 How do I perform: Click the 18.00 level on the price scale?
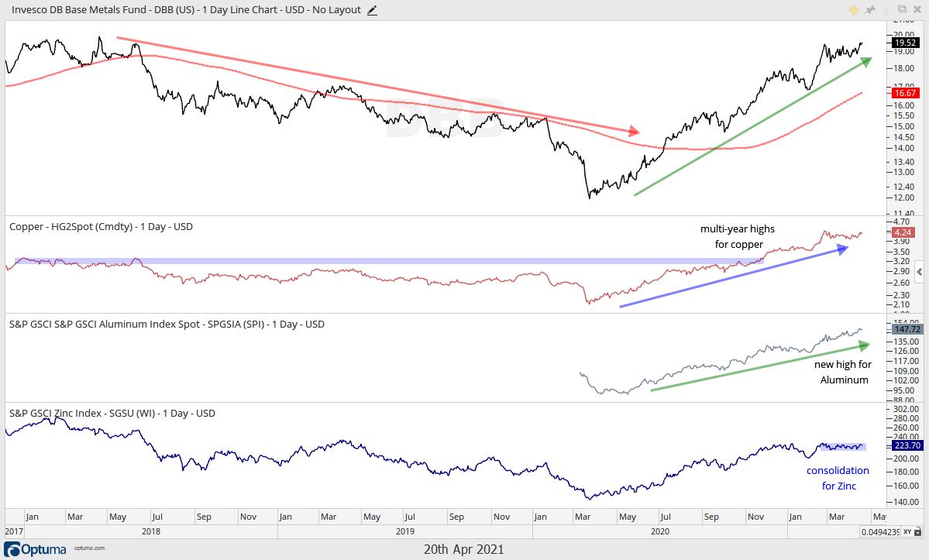pos(903,69)
